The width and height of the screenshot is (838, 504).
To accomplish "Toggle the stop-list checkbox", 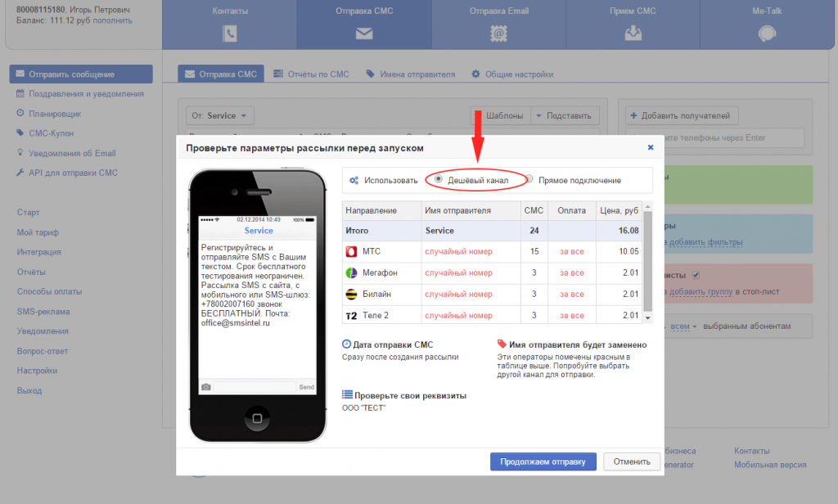I will pyautogui.click(x=696, y=276).
